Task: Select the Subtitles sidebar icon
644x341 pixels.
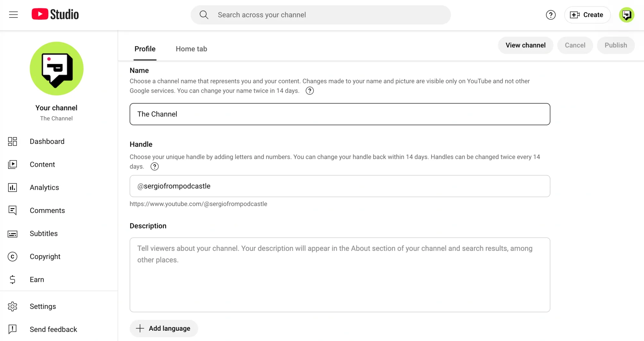Action: click(x=13, y=234)
